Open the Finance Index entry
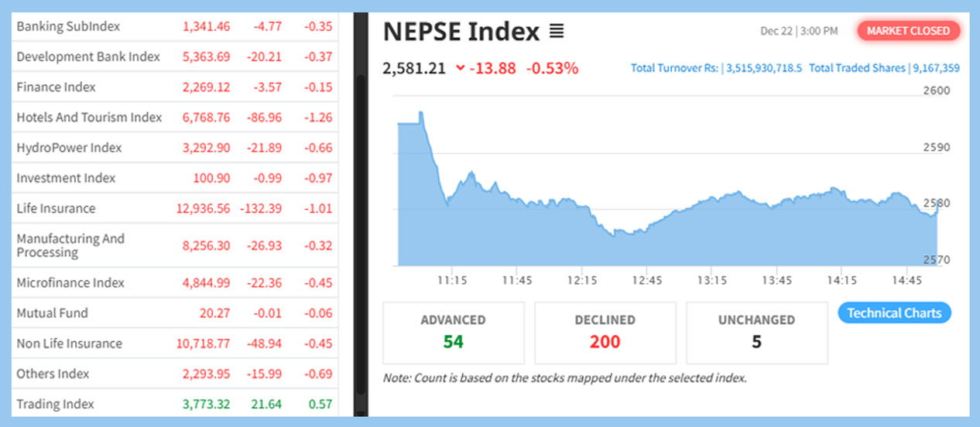Screen dimensions: 980x427 click(56, 87)
